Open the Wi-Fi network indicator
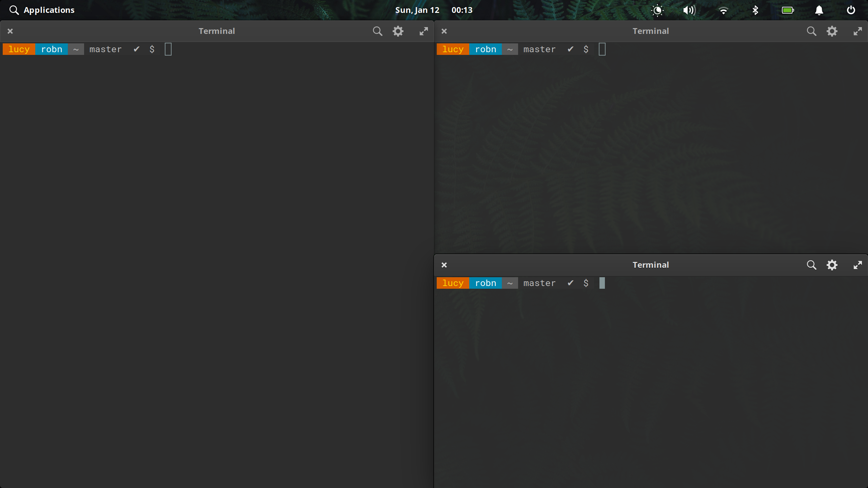The width and height of the screenshot is (868, 488). click(x=723, y=11)
